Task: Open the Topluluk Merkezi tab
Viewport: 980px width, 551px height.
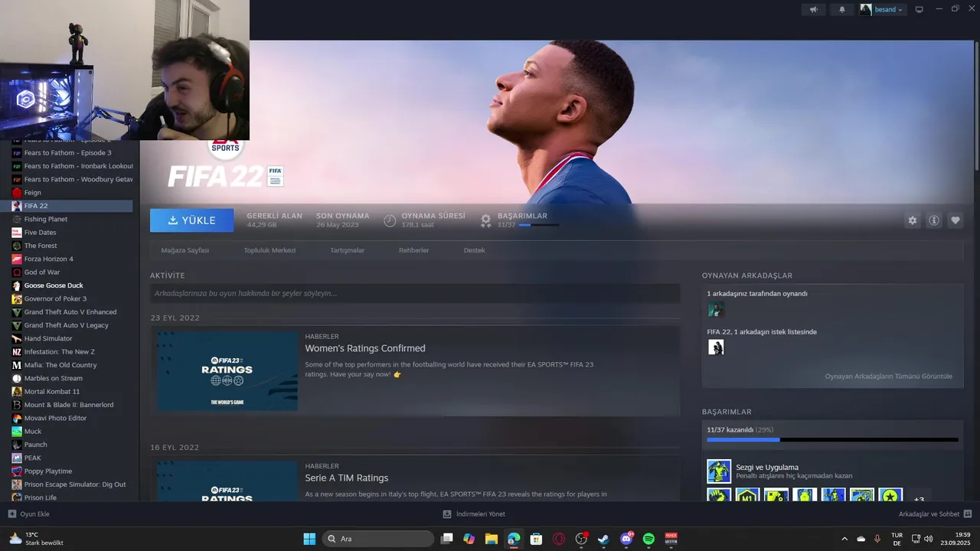Action: 269,250
